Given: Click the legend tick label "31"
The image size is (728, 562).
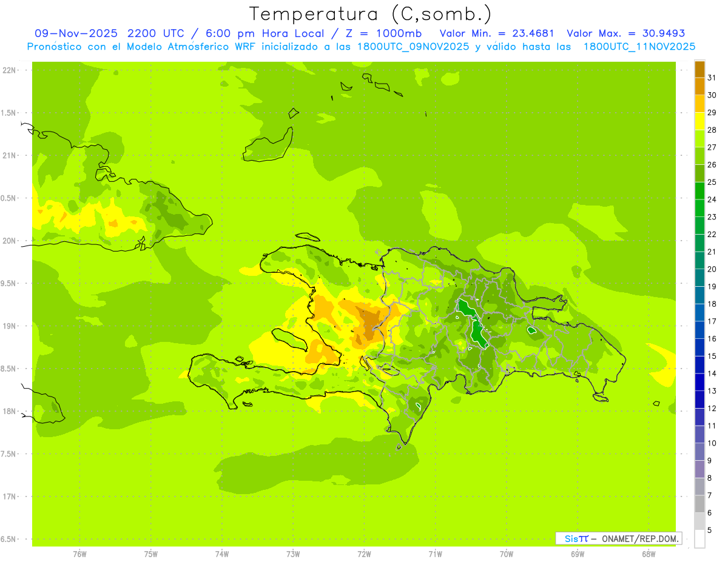Looking at the screenshot, I should coord(712,78).
